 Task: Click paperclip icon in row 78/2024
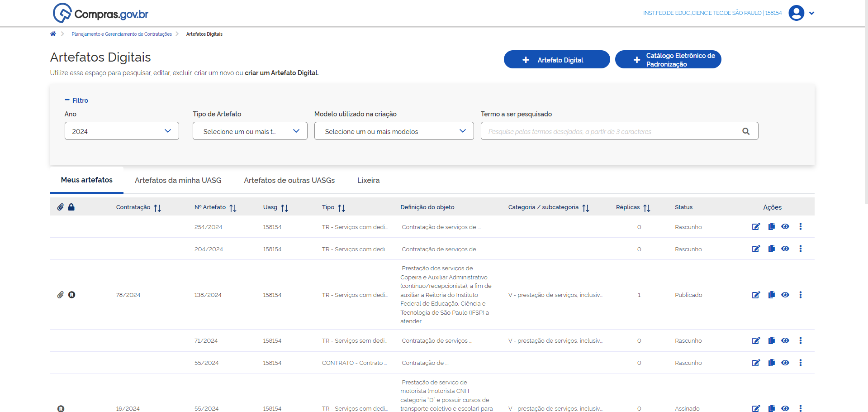coord(61,295)
